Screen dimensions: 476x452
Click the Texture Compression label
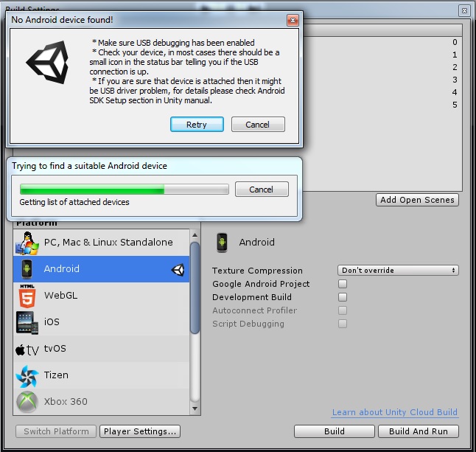pyautogui.click(x=257, y=271)
